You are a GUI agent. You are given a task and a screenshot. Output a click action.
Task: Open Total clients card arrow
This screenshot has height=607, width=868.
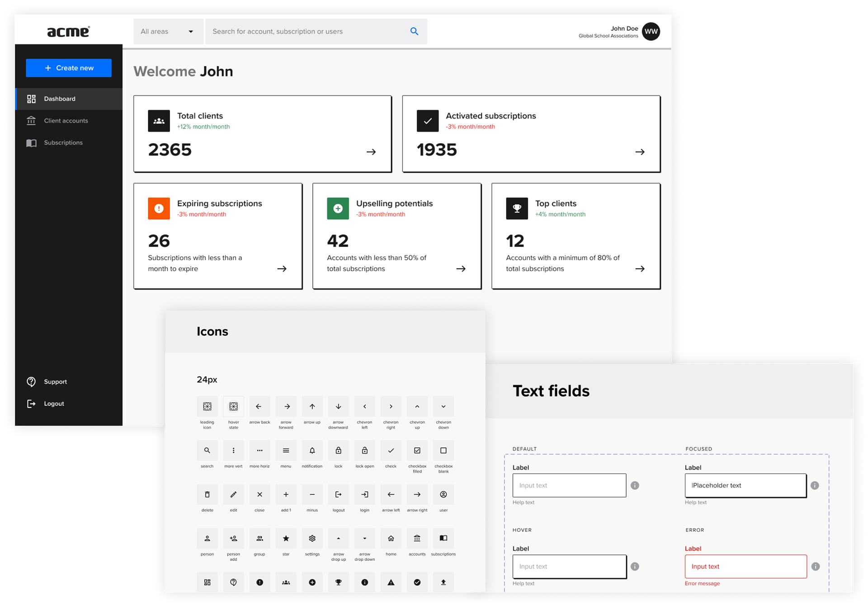[371, 152]
